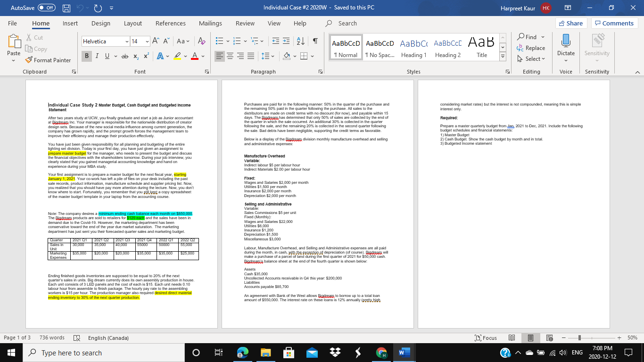644x362 pixels.
Task: Select the Normal style
Action: [345, 48]
